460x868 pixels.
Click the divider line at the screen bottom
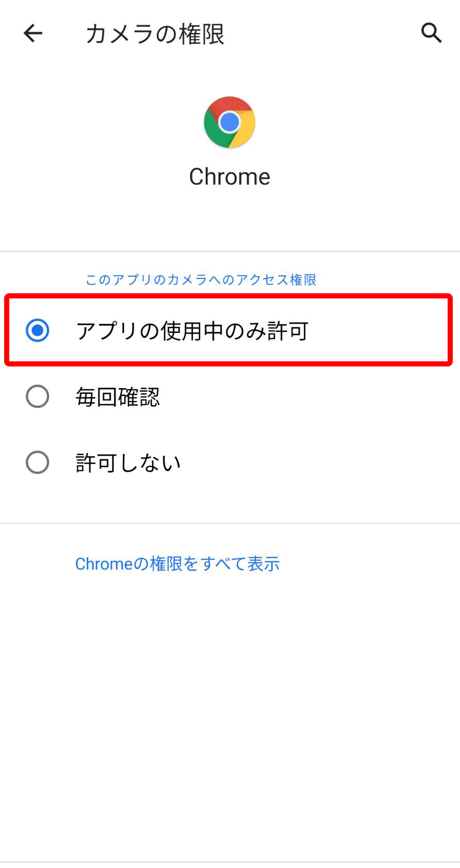[230, 862]
